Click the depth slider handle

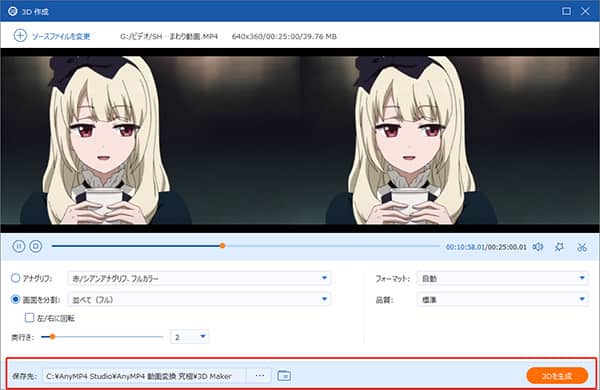coord(52,337)
